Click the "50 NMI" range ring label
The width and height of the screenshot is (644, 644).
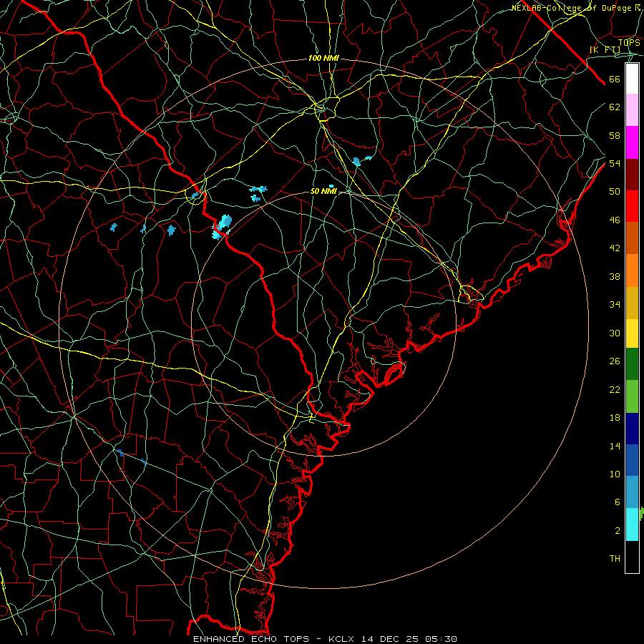(323, 191)
